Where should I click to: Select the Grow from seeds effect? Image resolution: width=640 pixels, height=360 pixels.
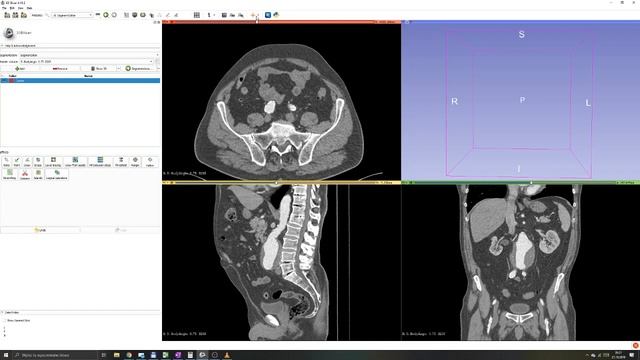pos(75,162)
